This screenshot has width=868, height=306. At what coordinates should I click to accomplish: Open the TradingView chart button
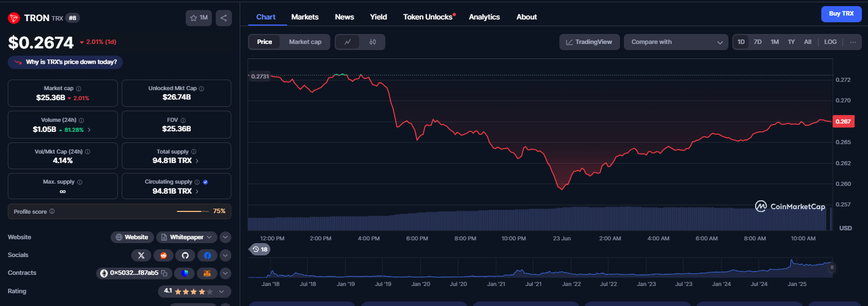tap(589, 42)
